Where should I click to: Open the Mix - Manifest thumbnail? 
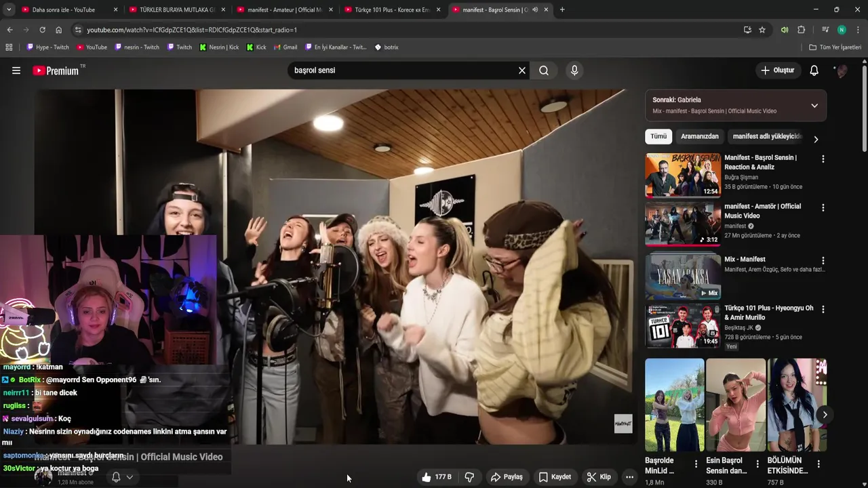coord(683,277)
